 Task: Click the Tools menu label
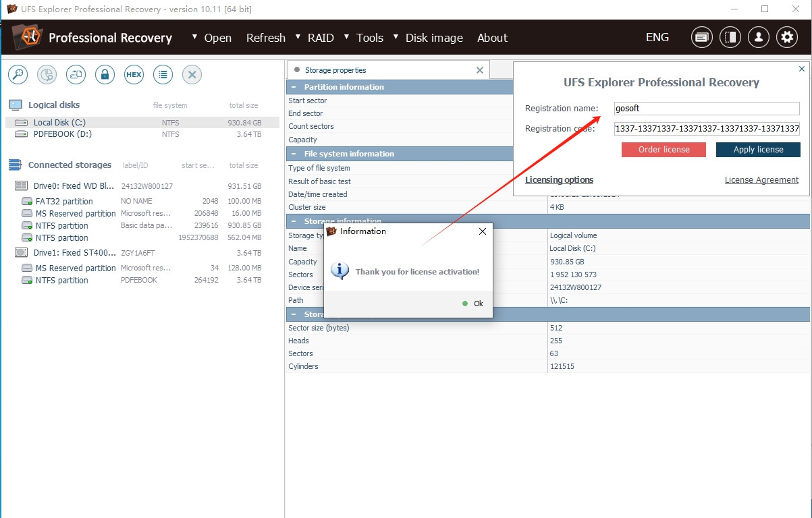tap(370, 38)
